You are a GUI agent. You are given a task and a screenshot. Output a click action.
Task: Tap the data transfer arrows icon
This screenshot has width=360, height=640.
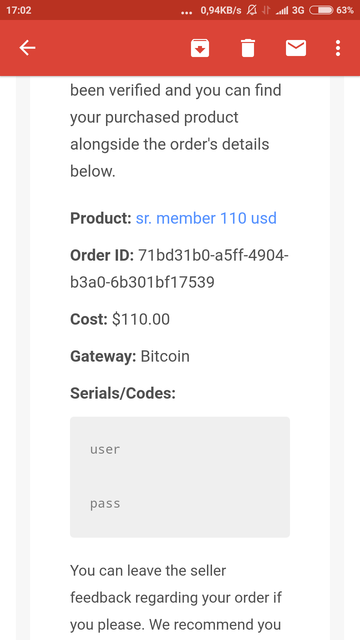click(x=266, y=11)
